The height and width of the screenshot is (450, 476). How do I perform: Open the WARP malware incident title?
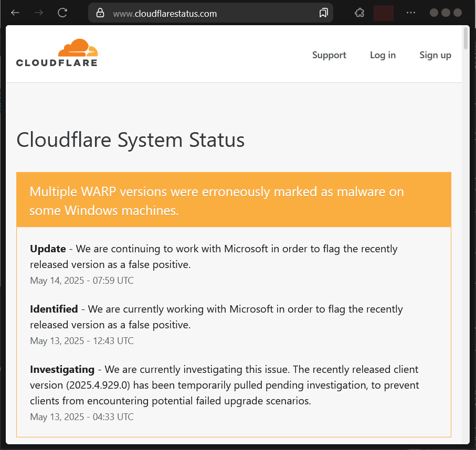(217, 201)
